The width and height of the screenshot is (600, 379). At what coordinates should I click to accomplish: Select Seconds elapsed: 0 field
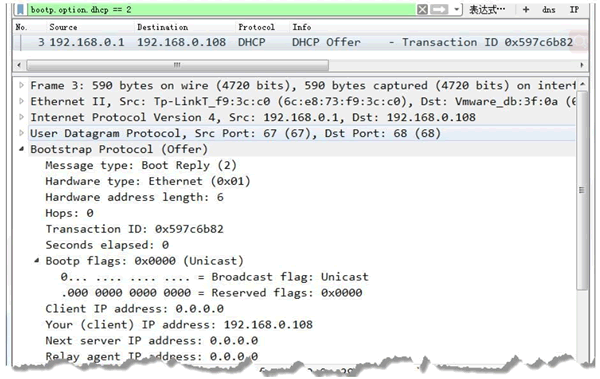pos(107,245)
